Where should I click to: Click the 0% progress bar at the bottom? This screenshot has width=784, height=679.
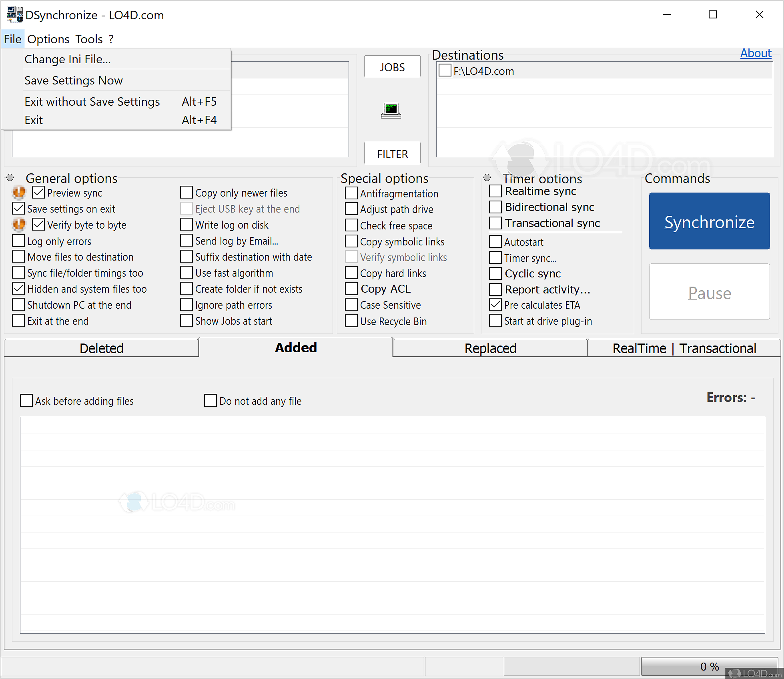(709, 666)
